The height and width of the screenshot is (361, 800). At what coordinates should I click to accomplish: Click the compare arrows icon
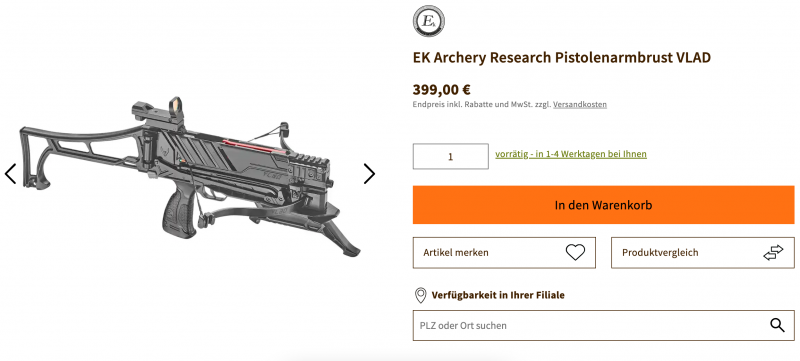coord(773,252)
